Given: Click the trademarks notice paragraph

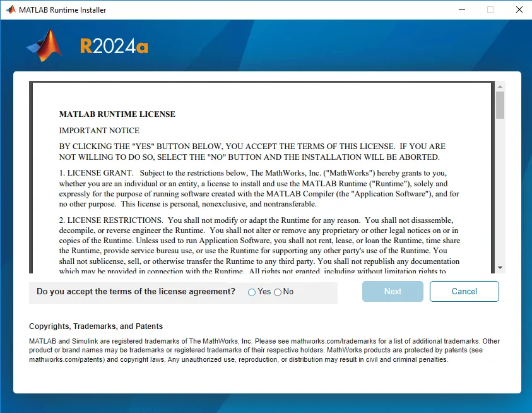Looking at the screenshot, I should (x=264, y=350).
